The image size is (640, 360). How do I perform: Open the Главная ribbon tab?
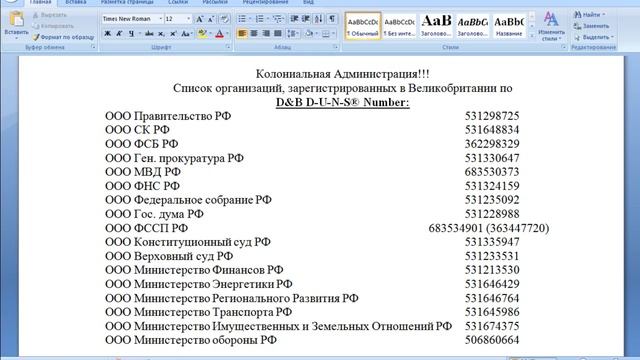click(40, 2)
